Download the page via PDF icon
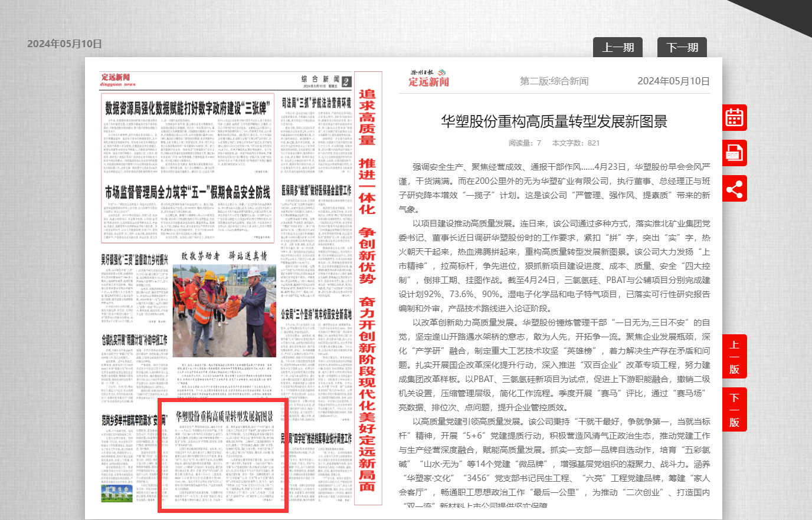Viewport: 812px width, 520px height. coord(734,153)
